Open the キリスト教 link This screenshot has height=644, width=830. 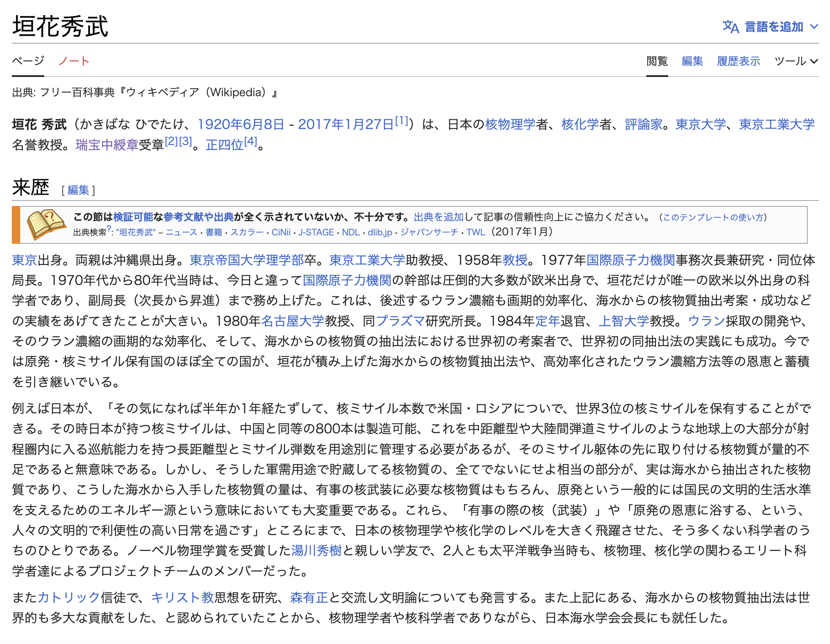pos(182,598)
